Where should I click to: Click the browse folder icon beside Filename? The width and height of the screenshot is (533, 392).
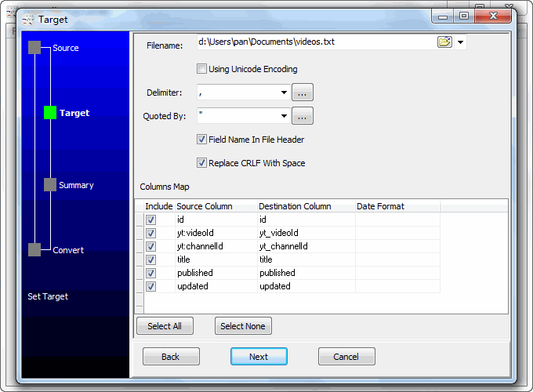[444, 42]
